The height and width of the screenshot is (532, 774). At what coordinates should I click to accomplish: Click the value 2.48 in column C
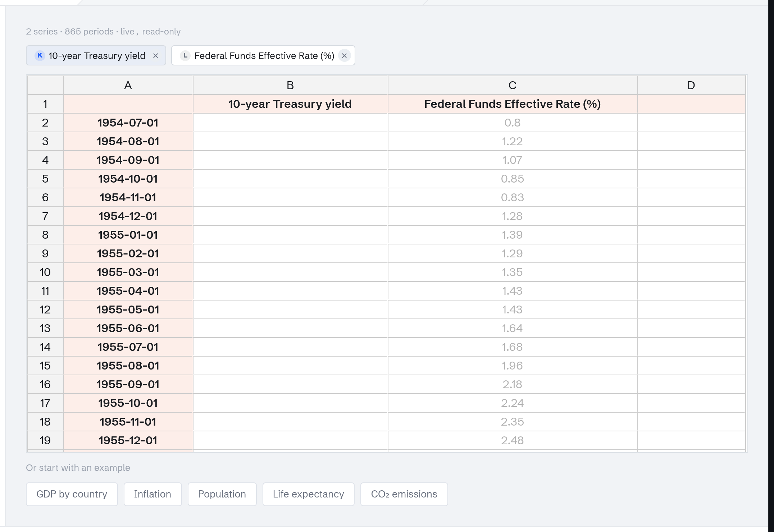(513, 440)
